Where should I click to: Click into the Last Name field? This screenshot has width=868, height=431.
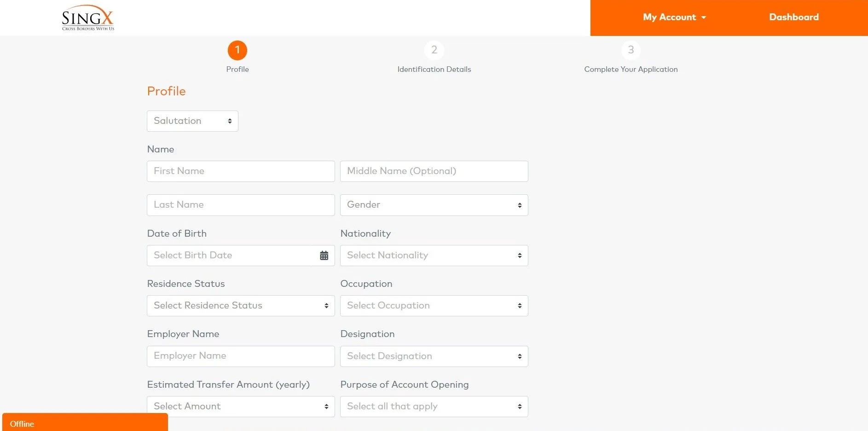pyautogui.click(x=241, y=205)
